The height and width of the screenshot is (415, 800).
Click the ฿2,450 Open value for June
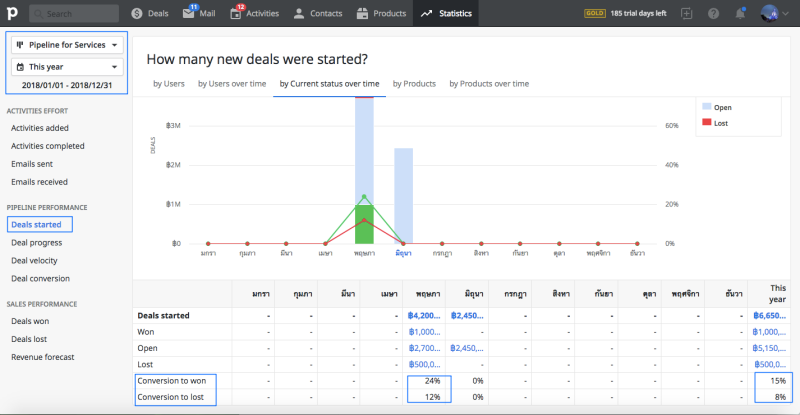click(x=467, y=348)
